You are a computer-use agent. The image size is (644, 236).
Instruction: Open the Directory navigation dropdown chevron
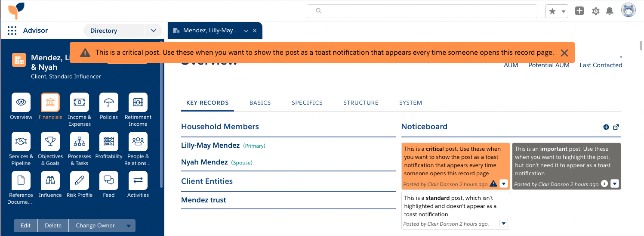(153, 31)
